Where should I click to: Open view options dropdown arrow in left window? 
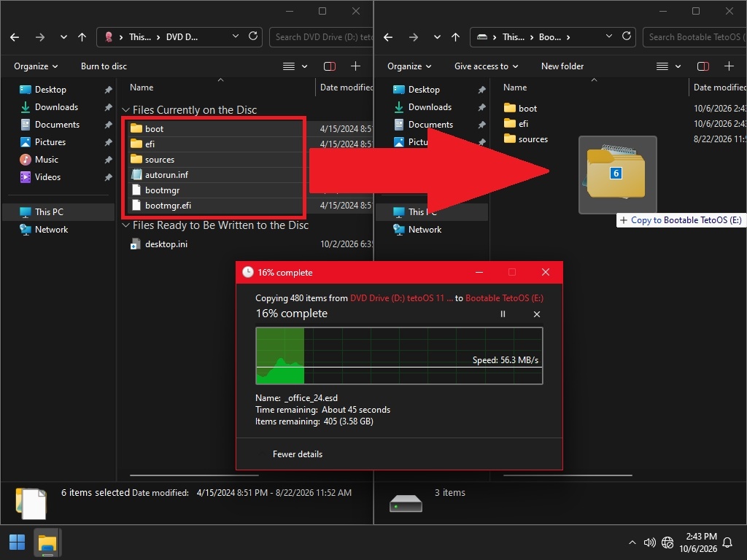click(304, 66)
